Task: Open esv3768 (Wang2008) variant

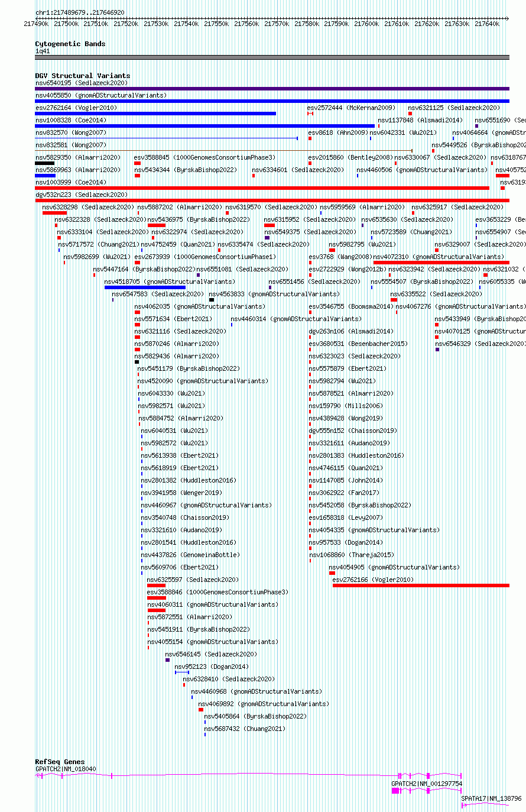Action: [x=311, y=263]
